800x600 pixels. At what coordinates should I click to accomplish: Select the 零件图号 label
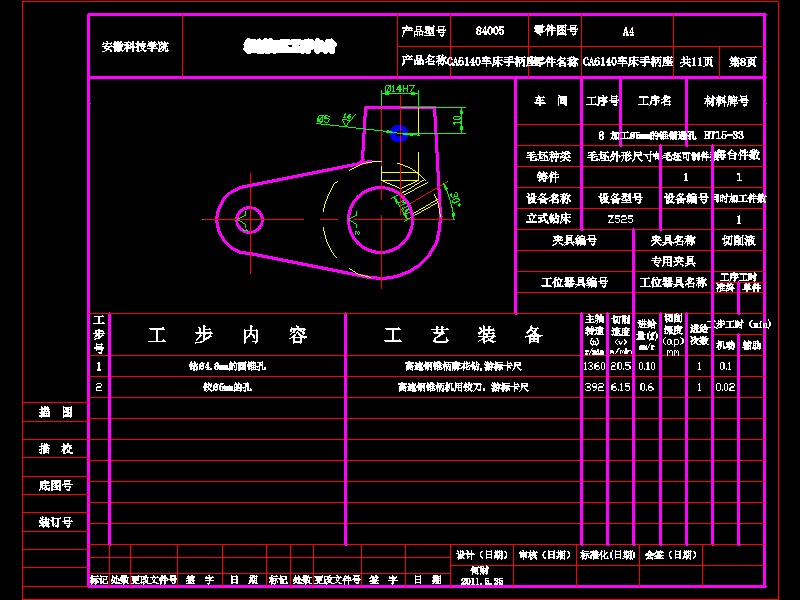556,31
